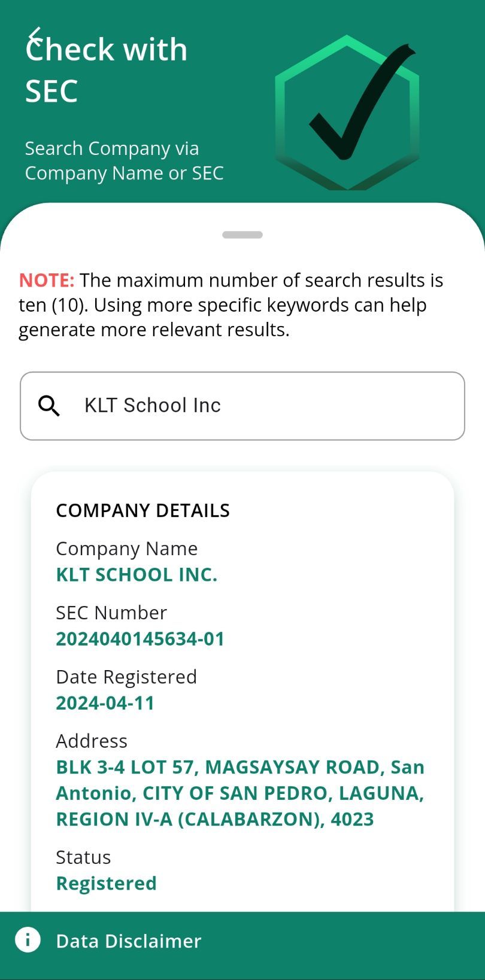Select the Magsaysay Road address entry
Screen dimensions: 485x980
tap(240, 793)
